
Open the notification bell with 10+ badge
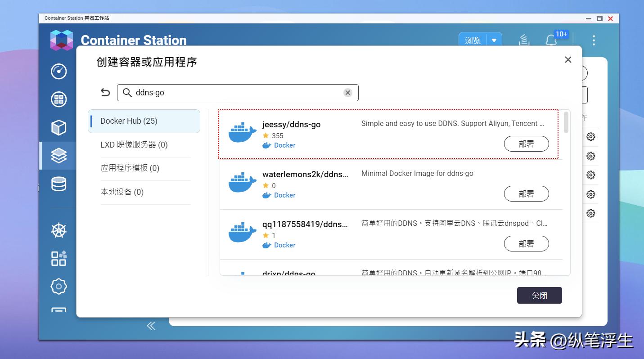click(550, 40)
